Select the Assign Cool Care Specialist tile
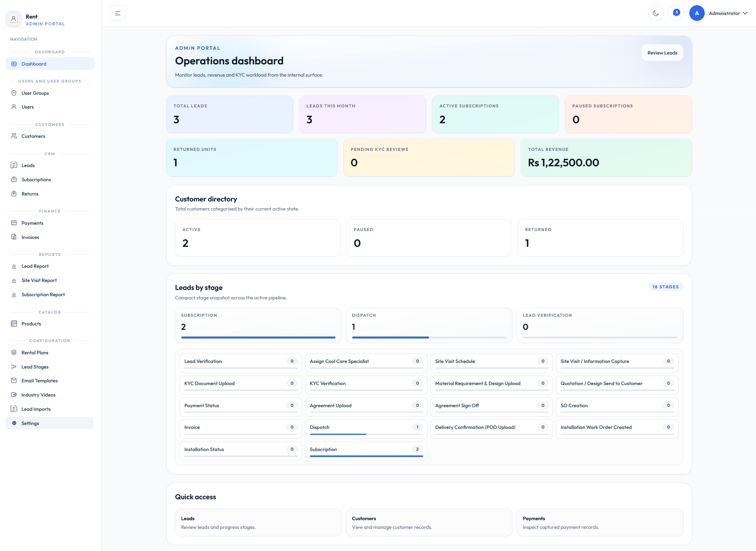This screenshot has height=551, width=756. click(366, 363)
